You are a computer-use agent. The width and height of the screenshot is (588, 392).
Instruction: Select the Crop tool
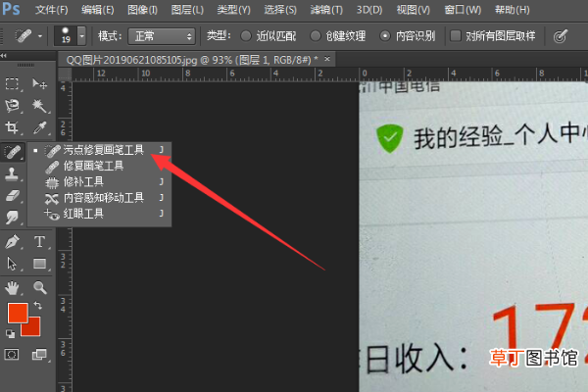point(12,127)
